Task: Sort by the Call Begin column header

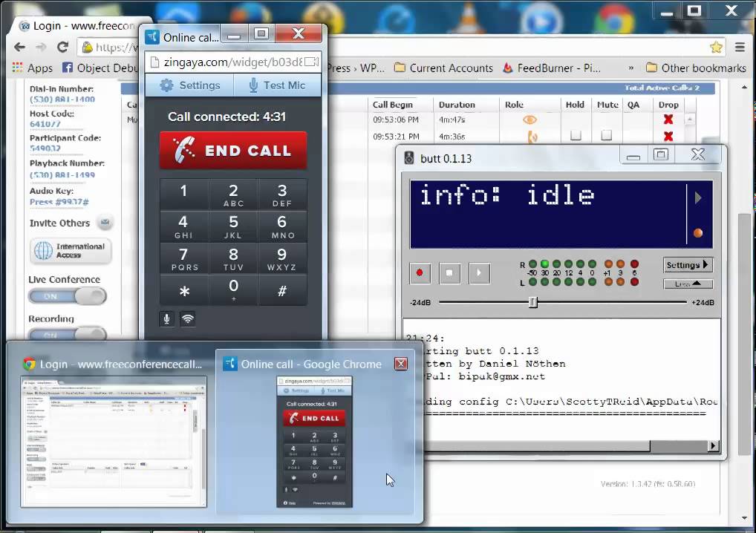Action: tap(392, 105)
